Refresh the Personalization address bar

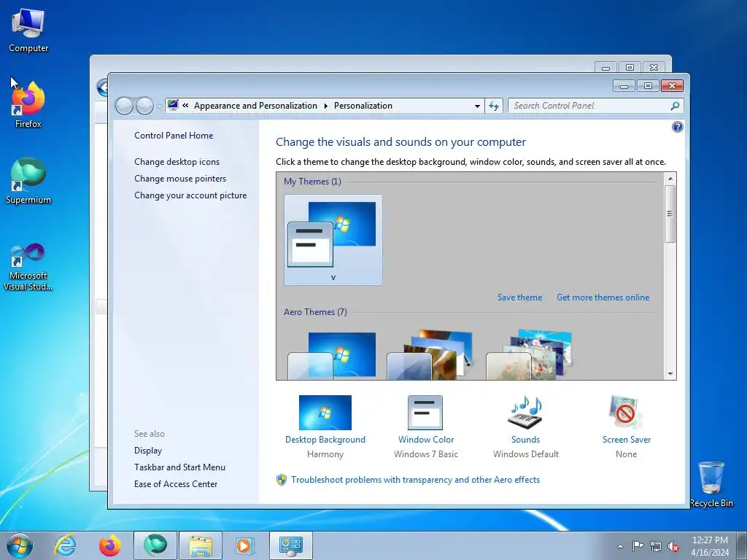click(494, 106)
